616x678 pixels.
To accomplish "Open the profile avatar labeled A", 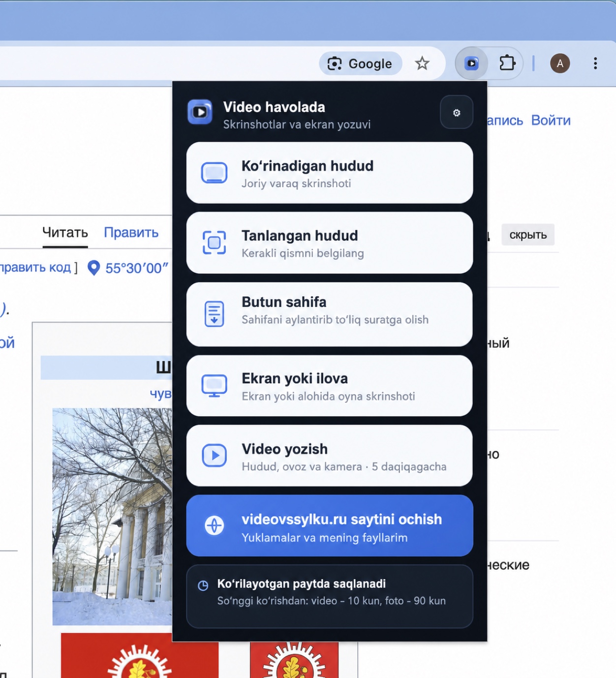I will (x=560, y=63).
